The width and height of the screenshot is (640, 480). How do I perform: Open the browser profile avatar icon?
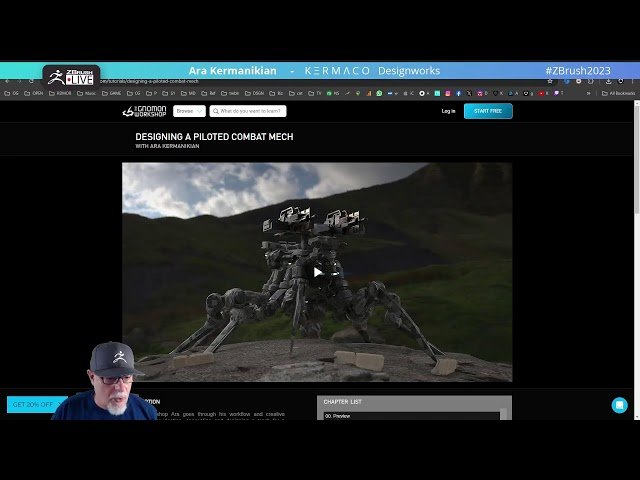[620, 81]
